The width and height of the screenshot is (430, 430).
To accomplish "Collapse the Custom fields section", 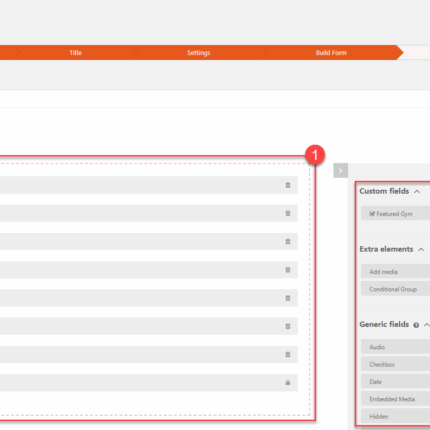I will tap(417, 191).
